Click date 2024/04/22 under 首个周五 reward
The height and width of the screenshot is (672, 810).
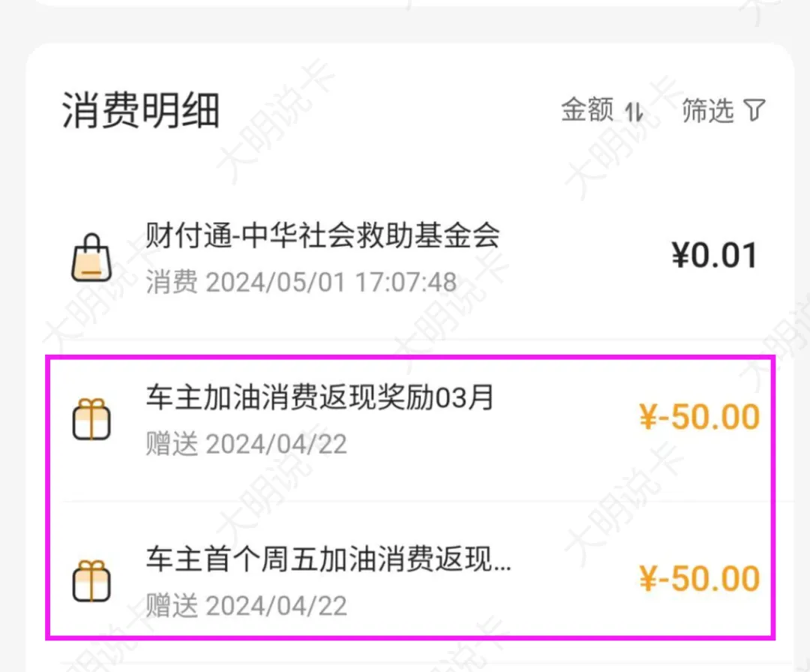[276, 605]
